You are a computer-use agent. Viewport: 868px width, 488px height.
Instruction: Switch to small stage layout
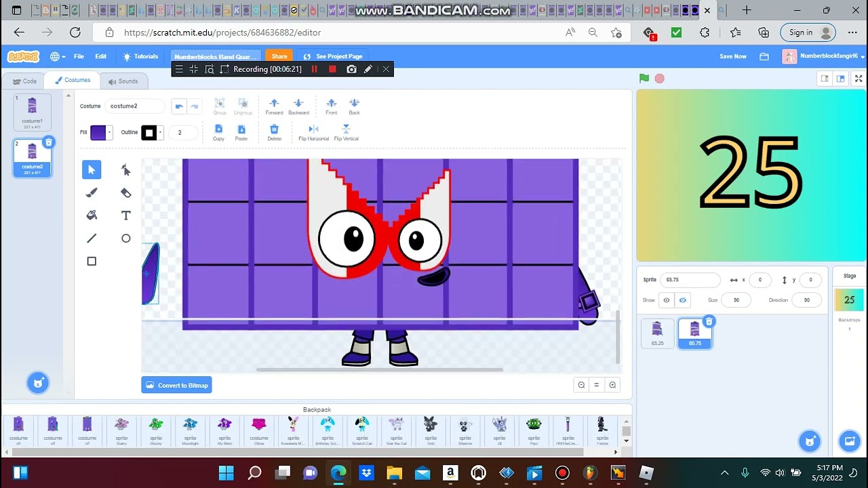tap(825, 79)
